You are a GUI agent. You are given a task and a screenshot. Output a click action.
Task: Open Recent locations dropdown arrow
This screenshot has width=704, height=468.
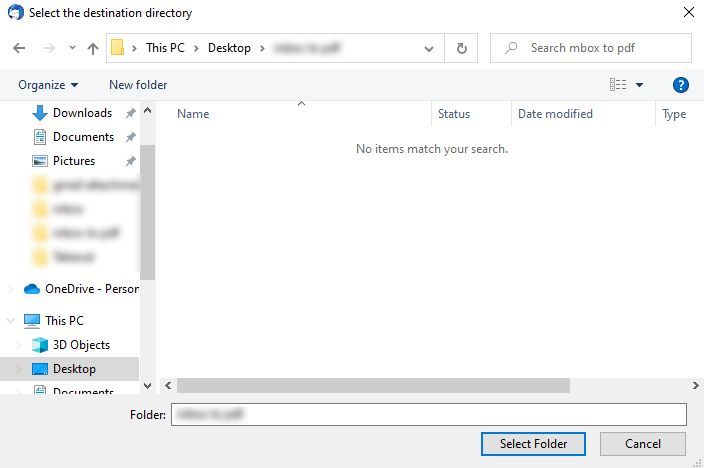point(72,48)
